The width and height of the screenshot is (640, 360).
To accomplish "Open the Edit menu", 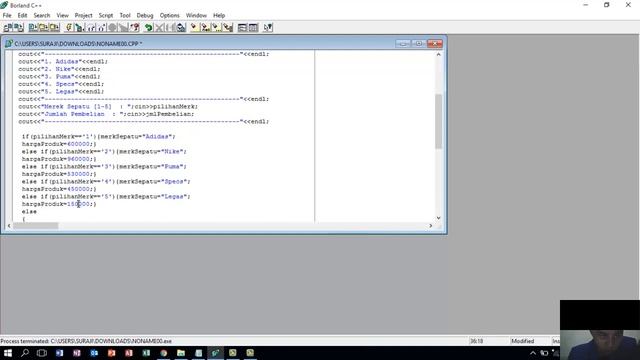I will point(22,16).
